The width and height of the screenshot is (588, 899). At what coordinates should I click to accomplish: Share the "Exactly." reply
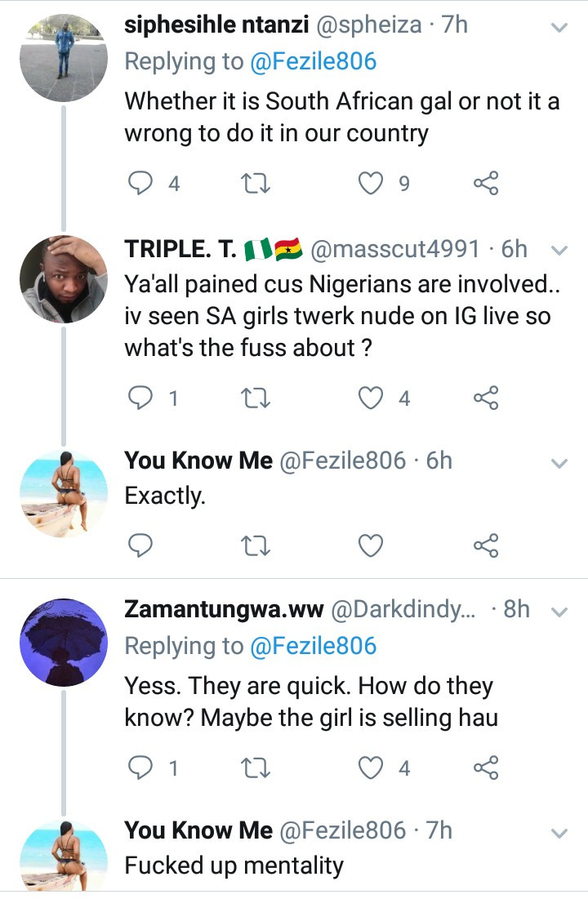point(486,545)
